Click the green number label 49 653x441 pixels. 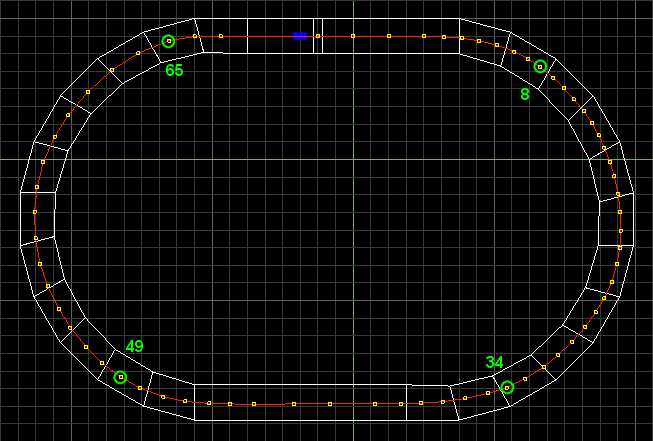click(x=134, y=347)
